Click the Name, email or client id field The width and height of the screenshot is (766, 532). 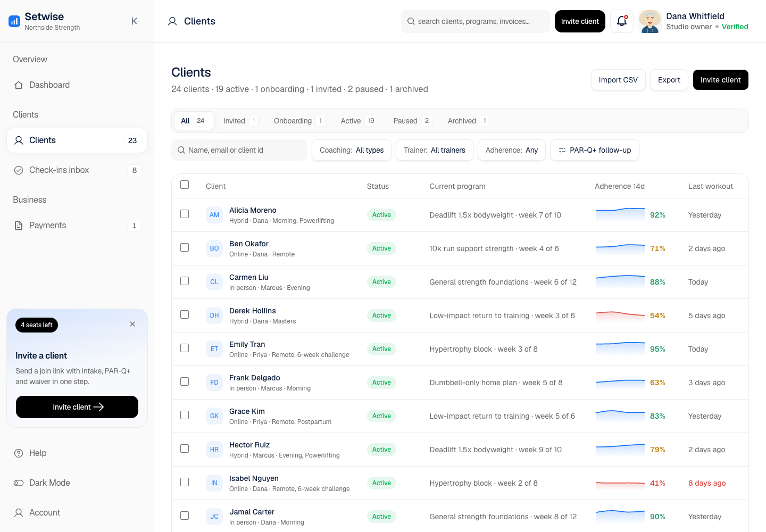[239, 150]
